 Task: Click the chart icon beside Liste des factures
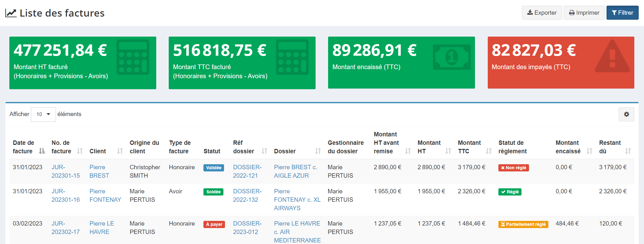point(11,13)
